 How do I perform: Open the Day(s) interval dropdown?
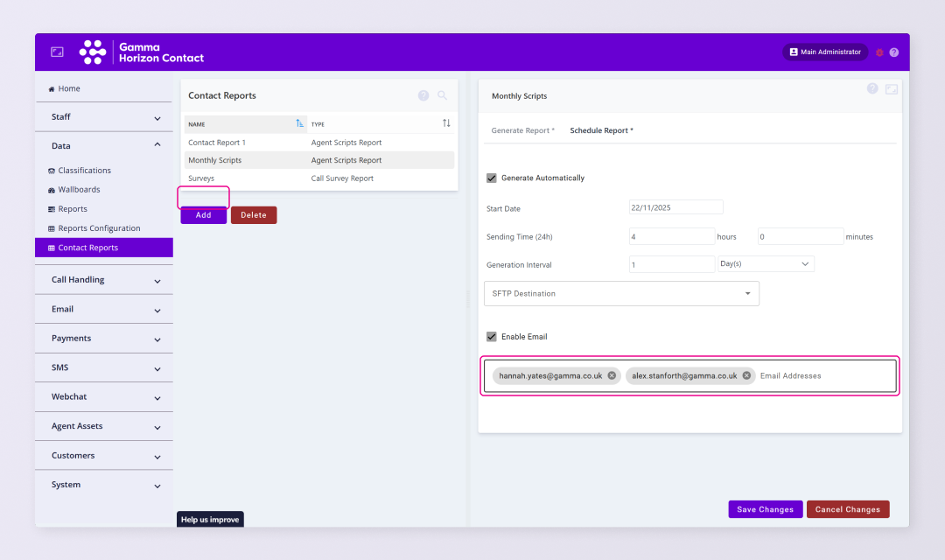coord(766,263)
